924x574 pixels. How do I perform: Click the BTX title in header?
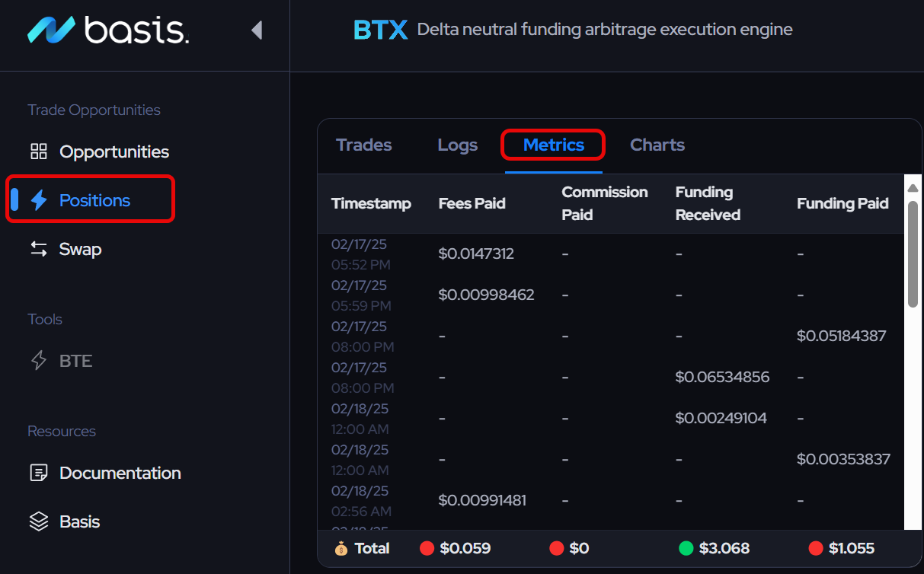coord(380,30)
